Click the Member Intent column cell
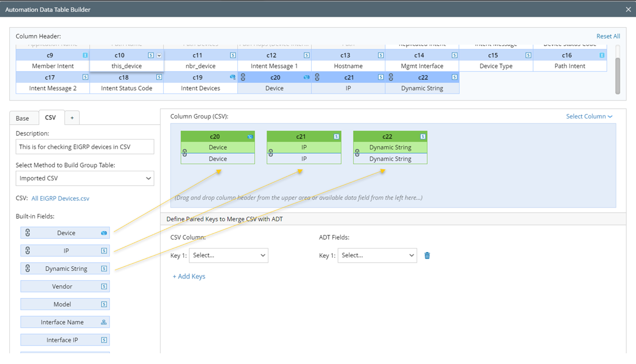The image size is (636, 364). click(53, 66)
